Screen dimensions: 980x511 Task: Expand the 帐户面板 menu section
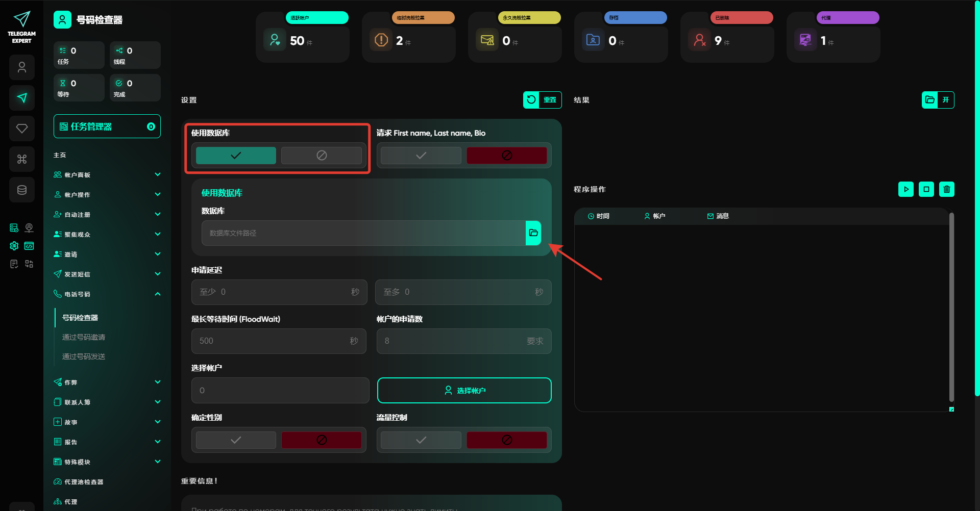coord(107,175)
